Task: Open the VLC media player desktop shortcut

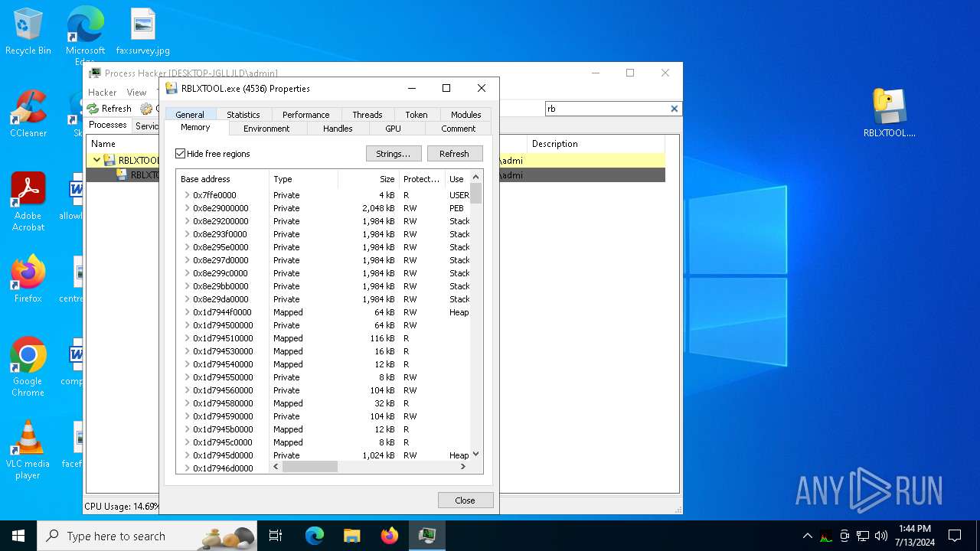Action: point(28,450)
